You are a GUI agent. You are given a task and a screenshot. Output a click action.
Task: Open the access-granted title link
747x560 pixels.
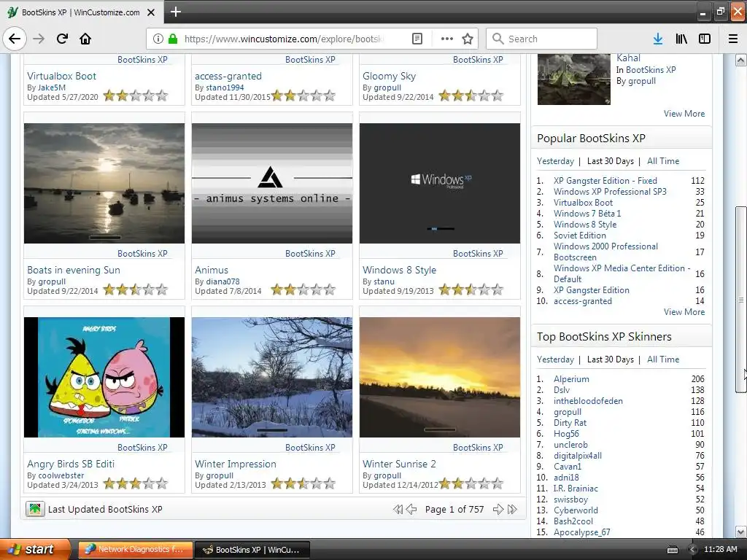point(228,76)
